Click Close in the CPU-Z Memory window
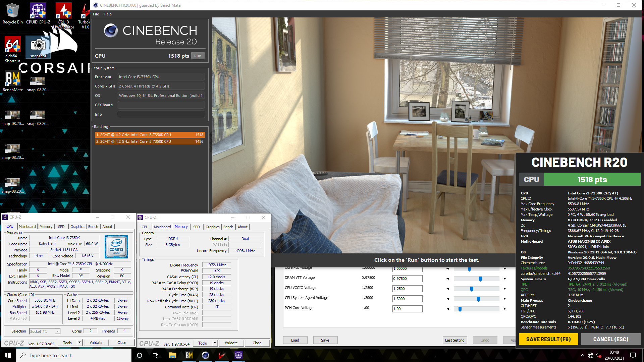Screen dimensions: 644x362 tap(257, 343)
